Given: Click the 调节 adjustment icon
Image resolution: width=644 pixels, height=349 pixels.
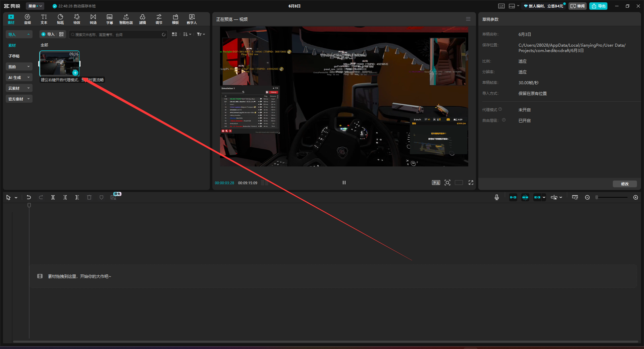Looking at the screenshot, I should click(x=159, y=19).
